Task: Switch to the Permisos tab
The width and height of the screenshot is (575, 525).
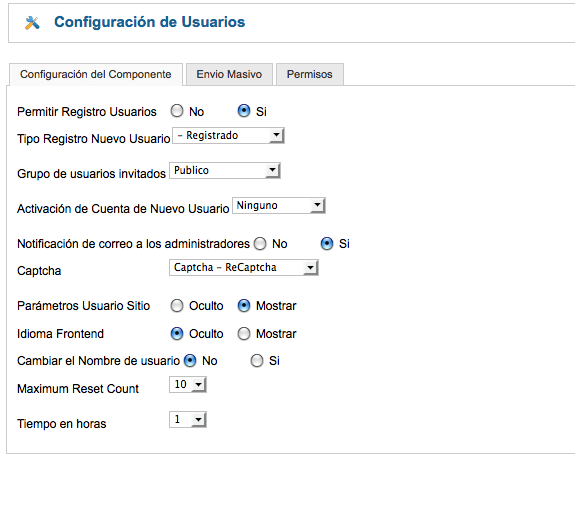Action: click(x=310, y=74)
